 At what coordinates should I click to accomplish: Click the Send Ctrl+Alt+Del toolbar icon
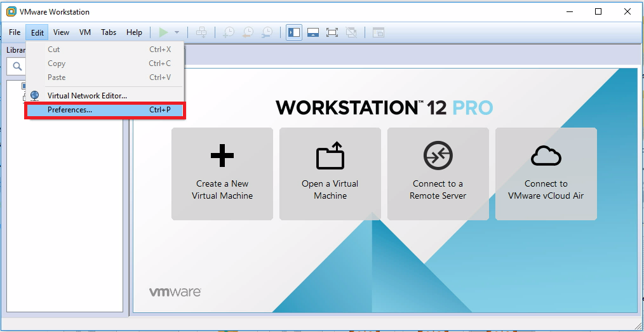(201, 32)
